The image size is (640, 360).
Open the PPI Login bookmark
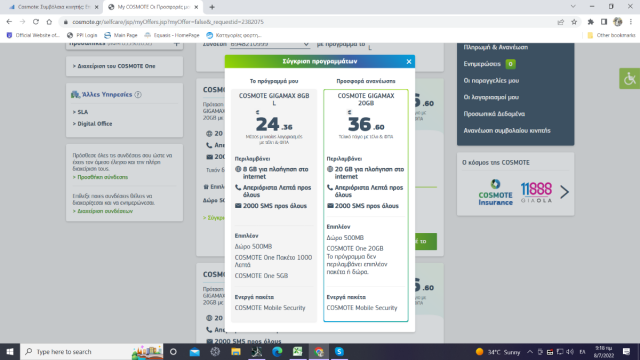82,35
